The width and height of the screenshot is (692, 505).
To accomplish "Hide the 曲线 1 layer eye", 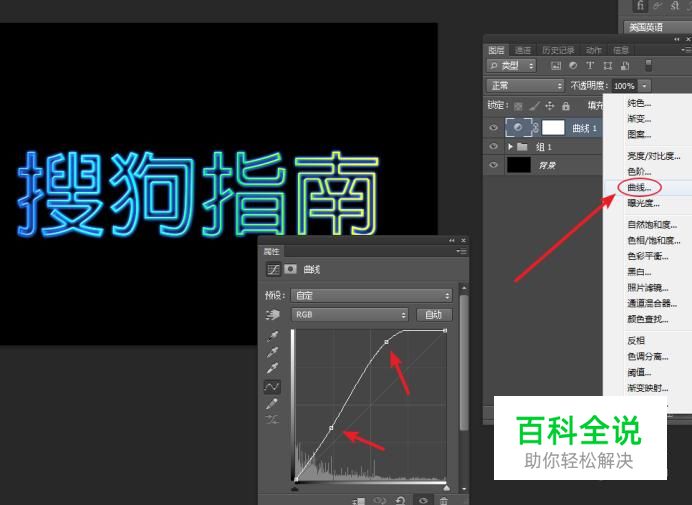I will coord(493,128).
